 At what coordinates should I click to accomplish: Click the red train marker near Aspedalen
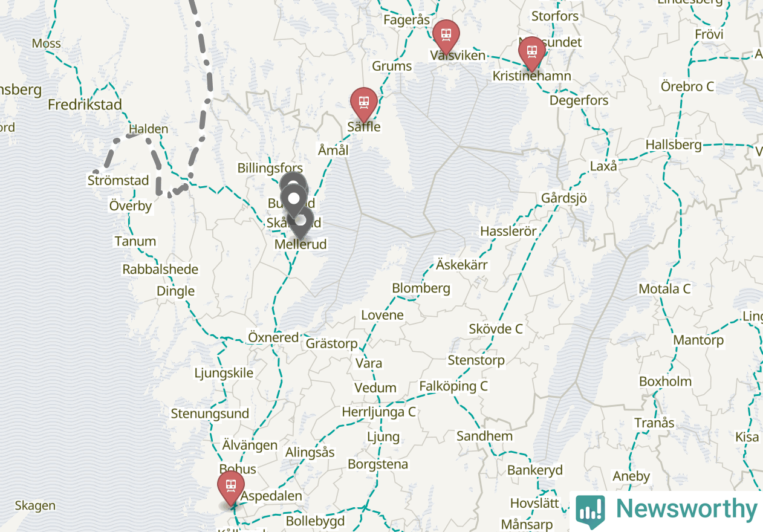pyautogui.click(x=231, y=487)
